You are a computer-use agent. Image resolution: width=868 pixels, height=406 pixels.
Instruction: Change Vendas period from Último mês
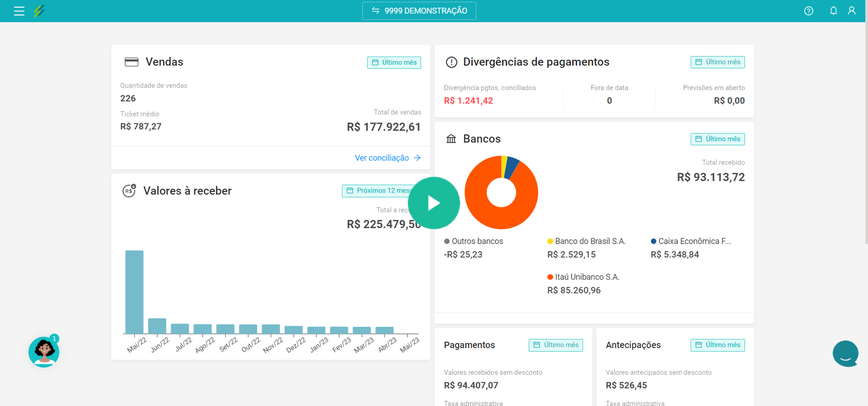(394, 63)
